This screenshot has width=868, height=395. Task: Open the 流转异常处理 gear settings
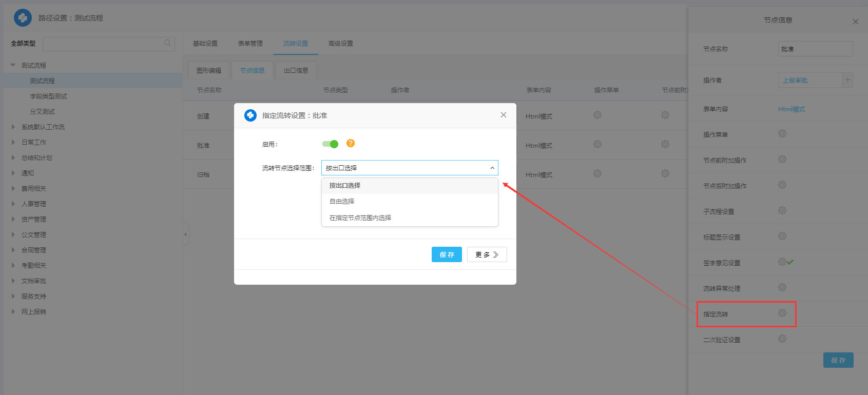(782, 287)
